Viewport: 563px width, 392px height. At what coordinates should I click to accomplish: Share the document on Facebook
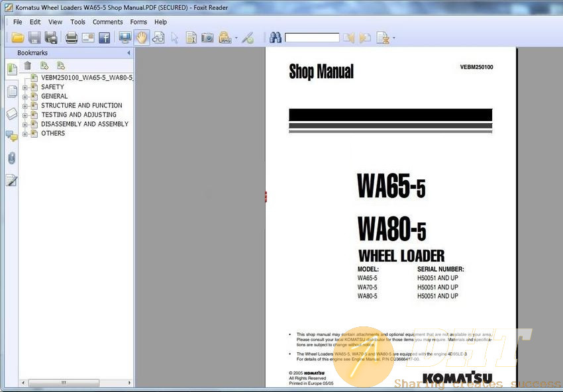coord(104,37)
